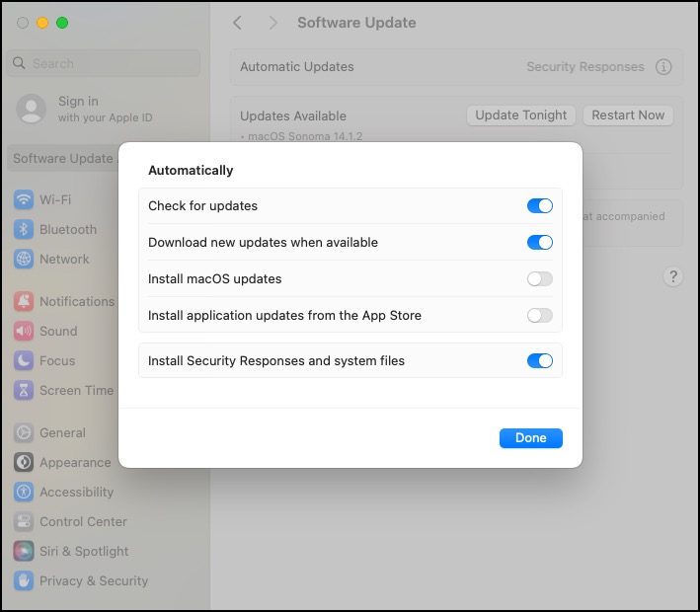Enable Install application updates from App Store

pos(539,316)
